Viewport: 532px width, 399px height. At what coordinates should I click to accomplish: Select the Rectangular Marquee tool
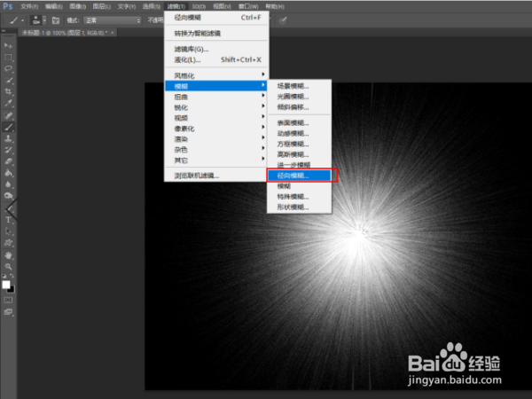[8, 57]
